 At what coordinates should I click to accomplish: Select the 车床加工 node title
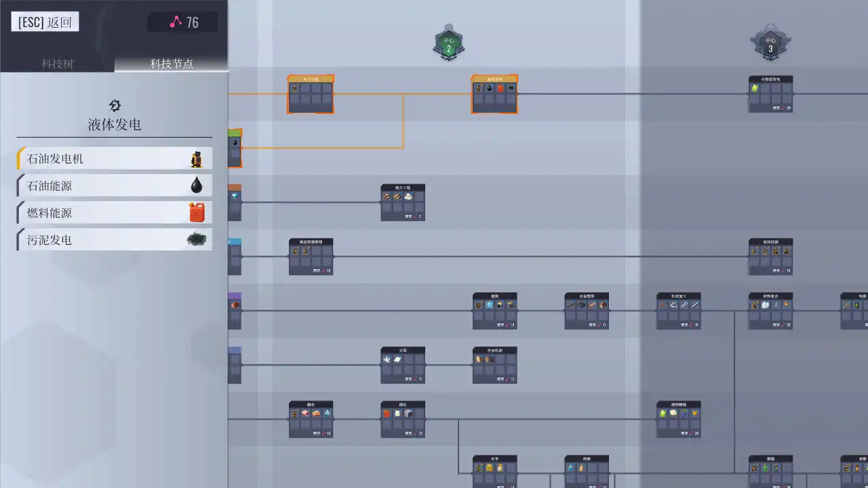pyautogui.click(x=679, y=296)
